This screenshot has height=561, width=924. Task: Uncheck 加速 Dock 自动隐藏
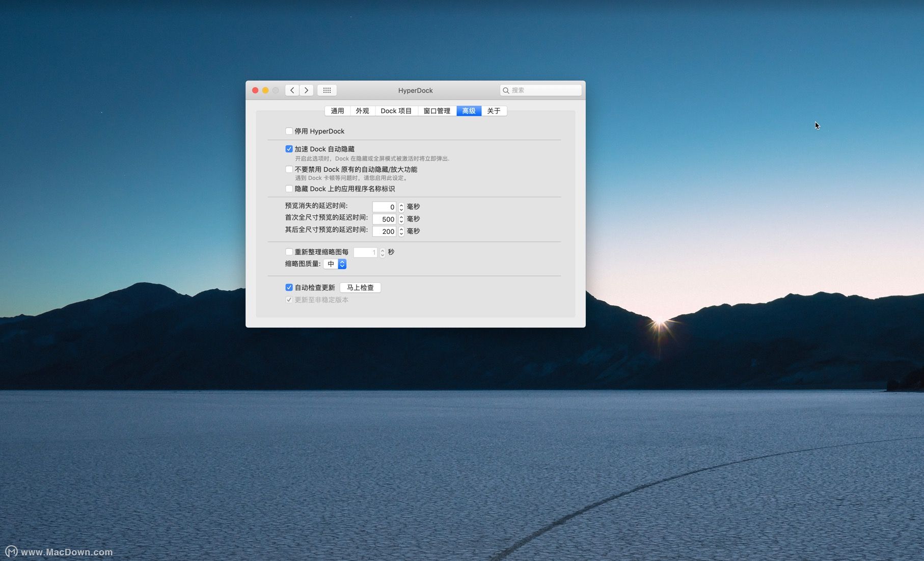coord(289,149)
